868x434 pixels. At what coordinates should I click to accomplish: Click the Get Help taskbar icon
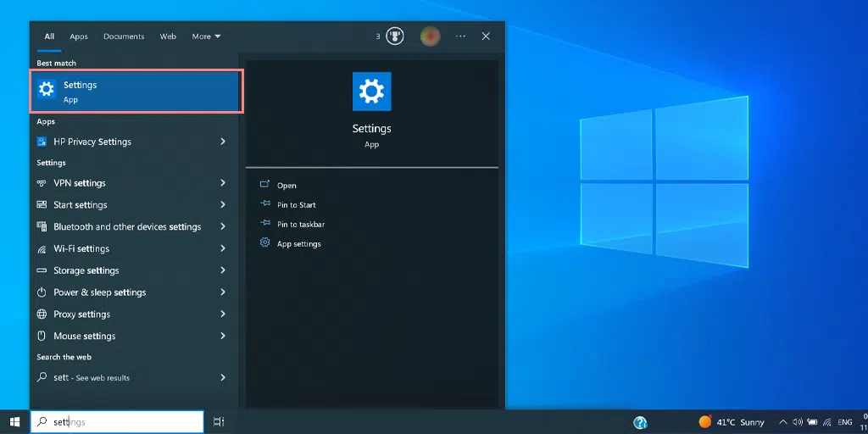pyautogui.click(x=641, y=422)
